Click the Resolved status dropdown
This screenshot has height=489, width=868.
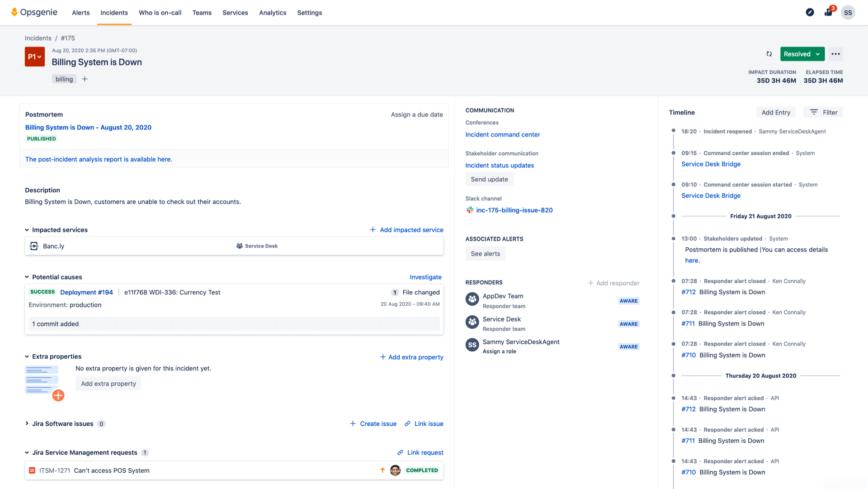click(x=802, y=54)
